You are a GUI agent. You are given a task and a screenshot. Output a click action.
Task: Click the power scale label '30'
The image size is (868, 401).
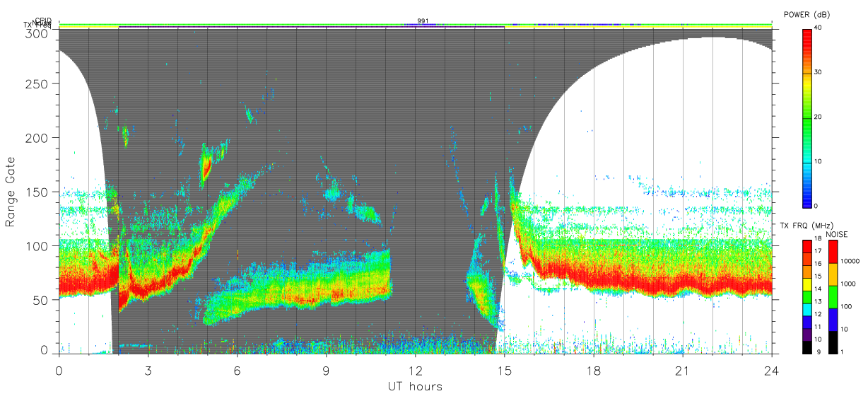tap(818, 73)
